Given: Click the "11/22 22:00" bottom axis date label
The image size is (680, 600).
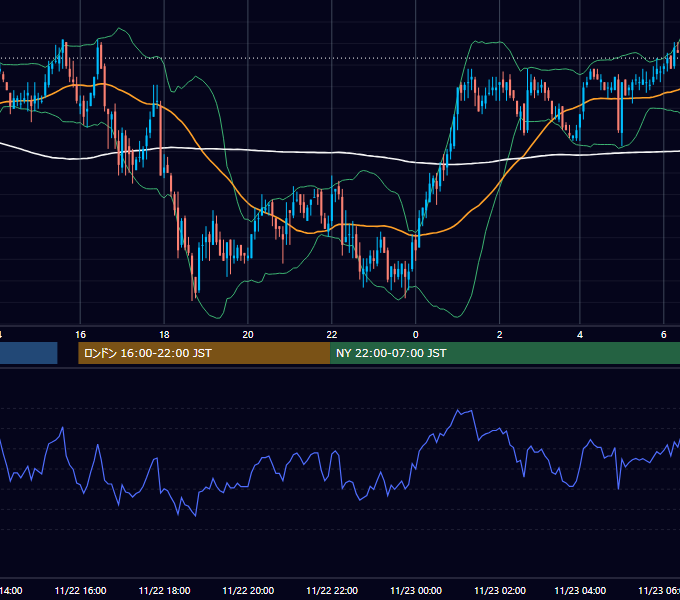Looking at the screenshot, I should pyautogui.click(x=332, y=590).
